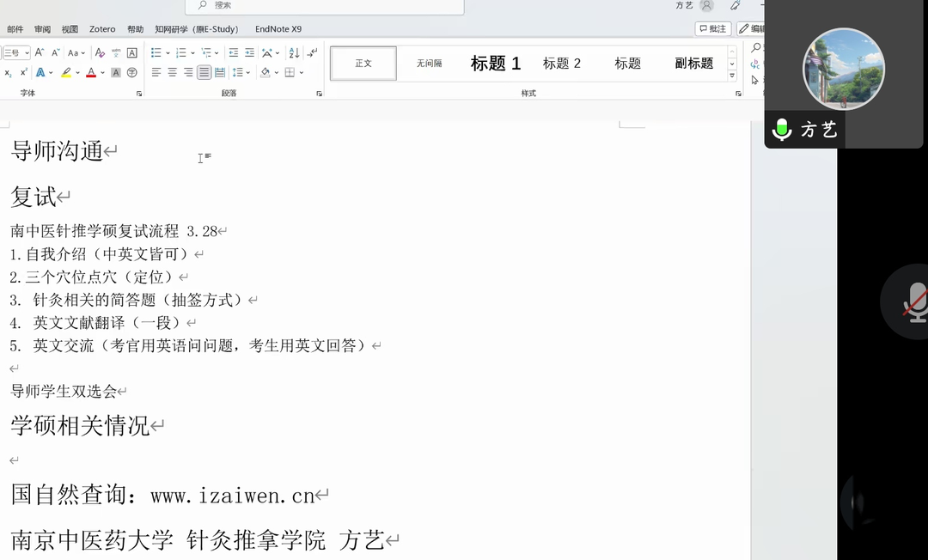Image resolution: width=928 pixels, height=560 pixels.
Task: Apply borders to the paragraph
Action: 290,72
